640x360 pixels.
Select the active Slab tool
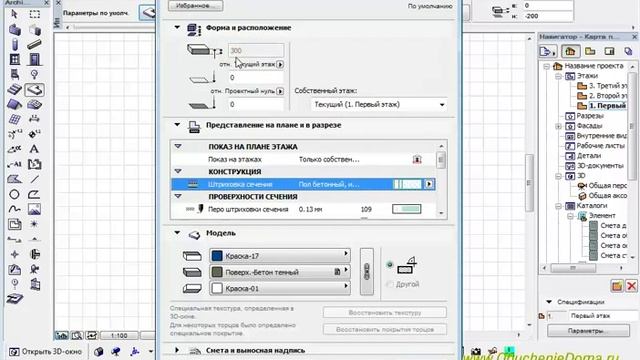(x=34, y=89)
